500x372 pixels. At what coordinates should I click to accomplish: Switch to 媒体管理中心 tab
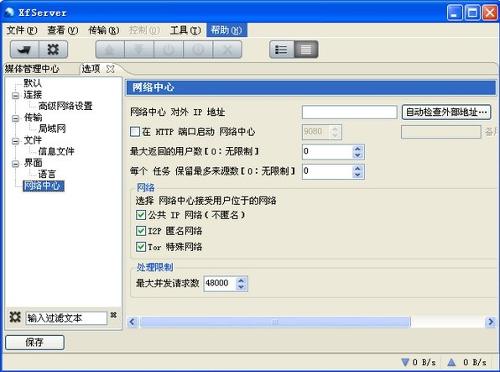[x=32, y=69]
